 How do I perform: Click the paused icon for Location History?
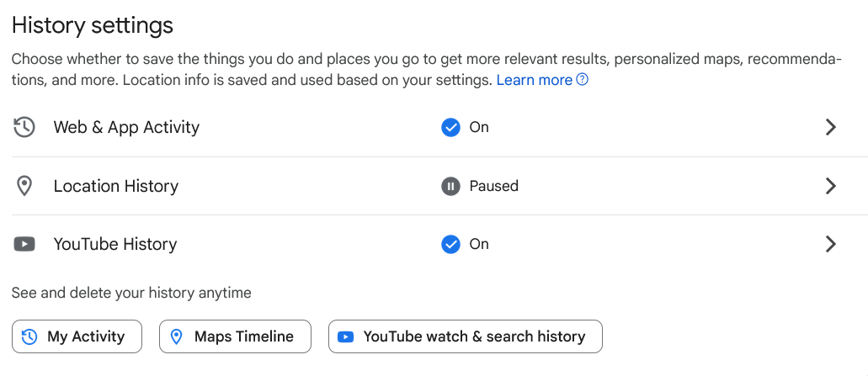pyautogui.click(x=450, y=186)
